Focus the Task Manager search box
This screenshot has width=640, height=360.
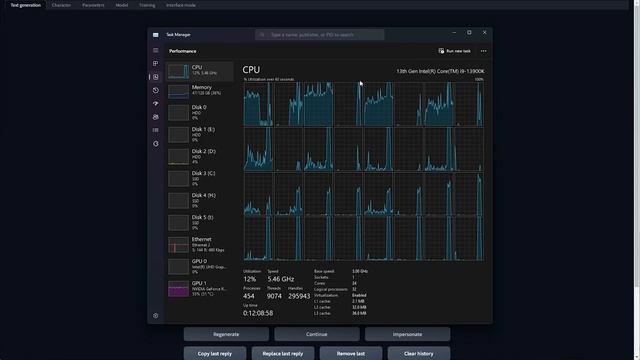coord(320,35)
